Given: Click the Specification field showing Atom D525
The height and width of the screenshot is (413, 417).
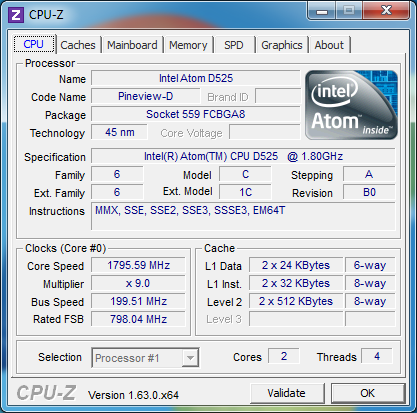Looking at the screenshot, I should point(243,156).
